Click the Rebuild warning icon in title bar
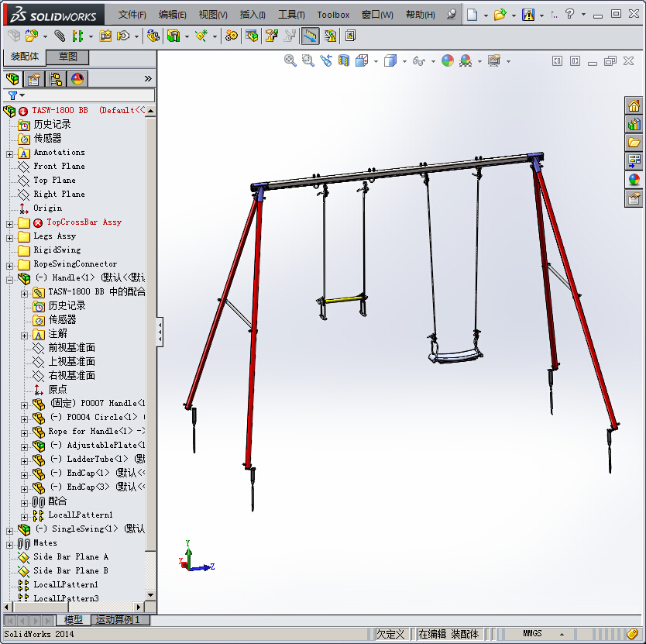 pyautogui.click(x=527, y=15)
